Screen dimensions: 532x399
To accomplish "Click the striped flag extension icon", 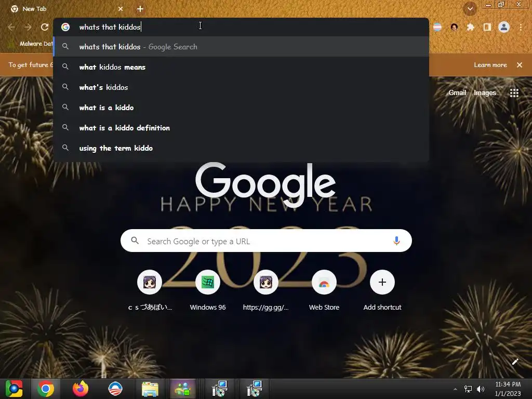I will (x=437, y=27).
